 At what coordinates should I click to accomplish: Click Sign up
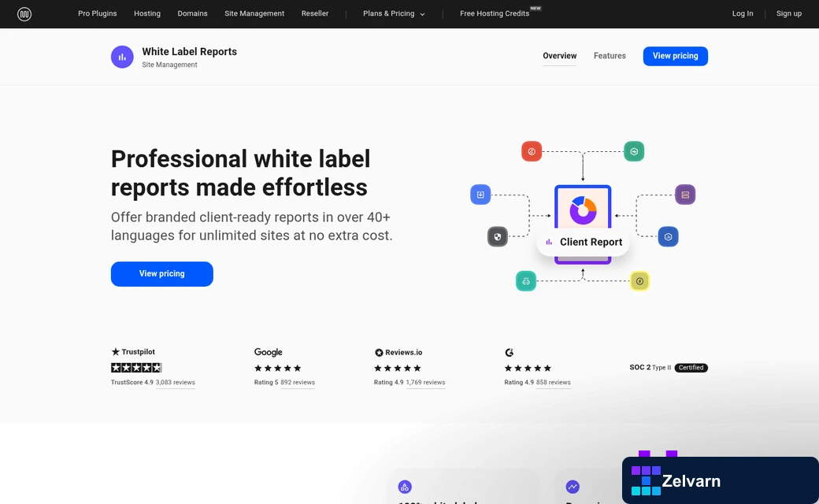tap(789, 13)
